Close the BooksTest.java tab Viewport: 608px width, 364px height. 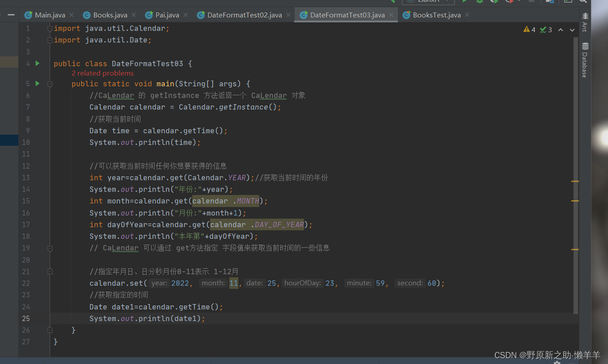467,15
